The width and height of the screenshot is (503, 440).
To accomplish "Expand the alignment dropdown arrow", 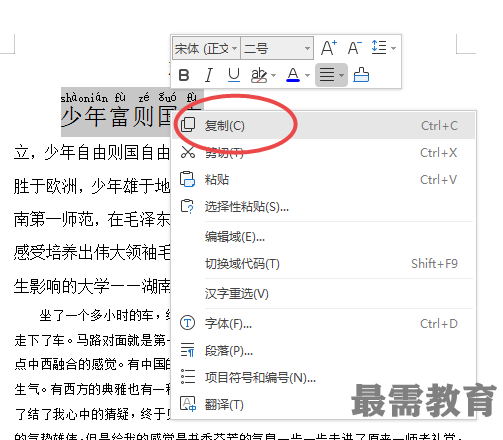I will tap(342, 76).
